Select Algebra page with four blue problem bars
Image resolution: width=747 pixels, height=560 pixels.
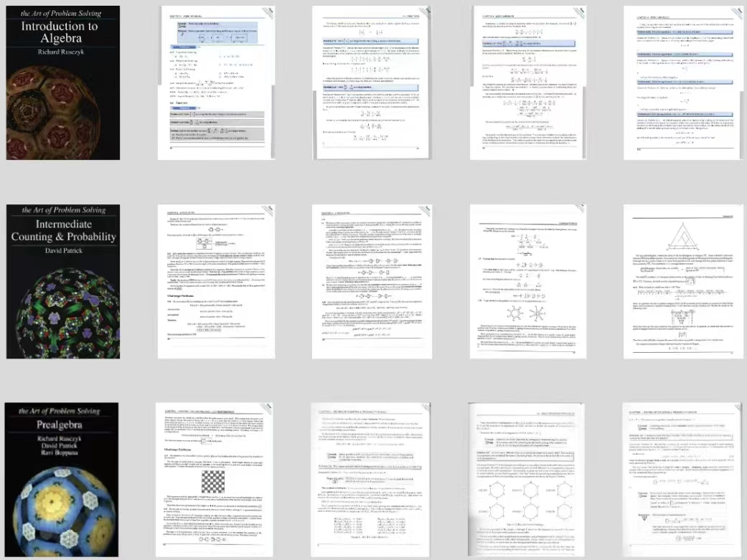click(683, 83)
